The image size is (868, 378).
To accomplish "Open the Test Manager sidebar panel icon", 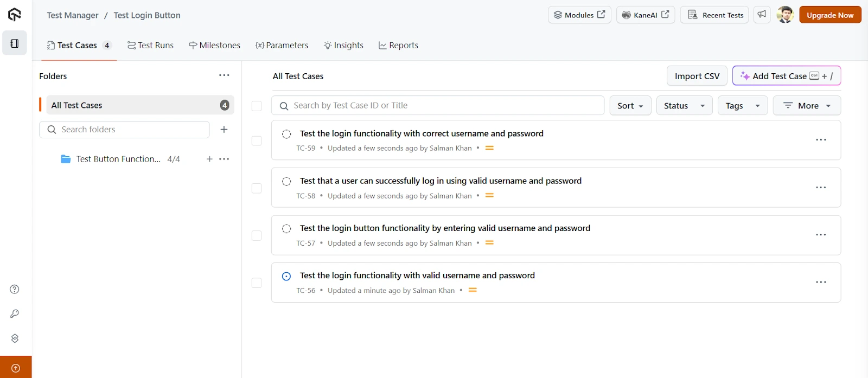I will point(14,43).
